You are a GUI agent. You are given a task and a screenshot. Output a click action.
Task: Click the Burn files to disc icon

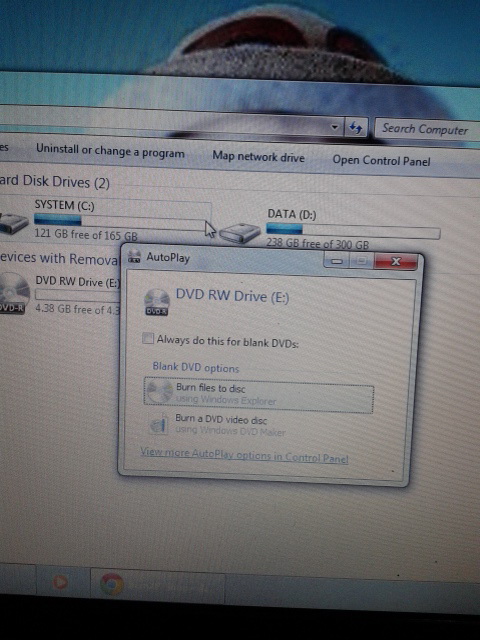(160, 392)
